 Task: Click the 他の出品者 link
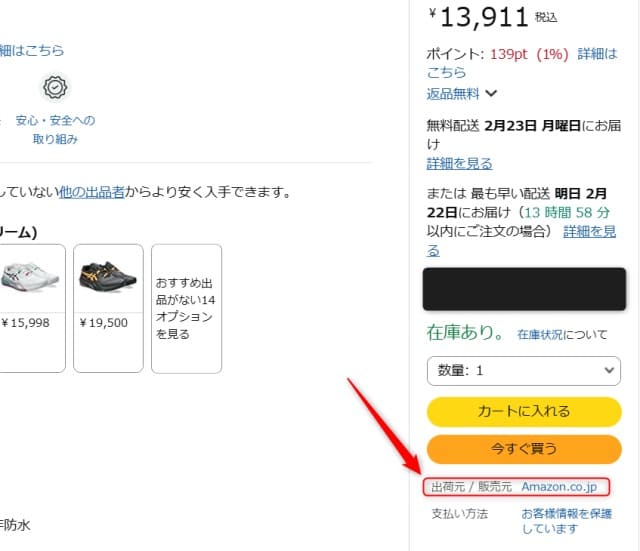[x=92, y=191]
